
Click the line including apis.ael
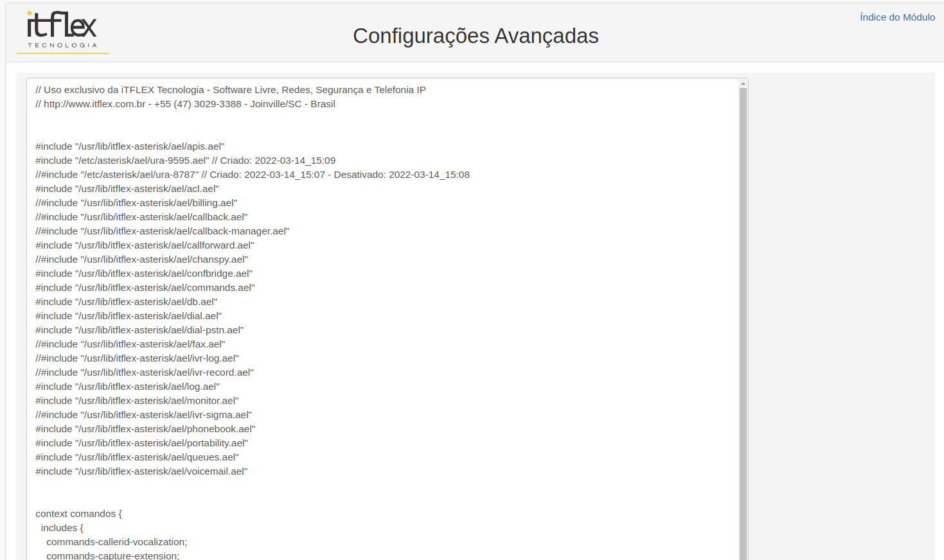click(x=130, y=146)
